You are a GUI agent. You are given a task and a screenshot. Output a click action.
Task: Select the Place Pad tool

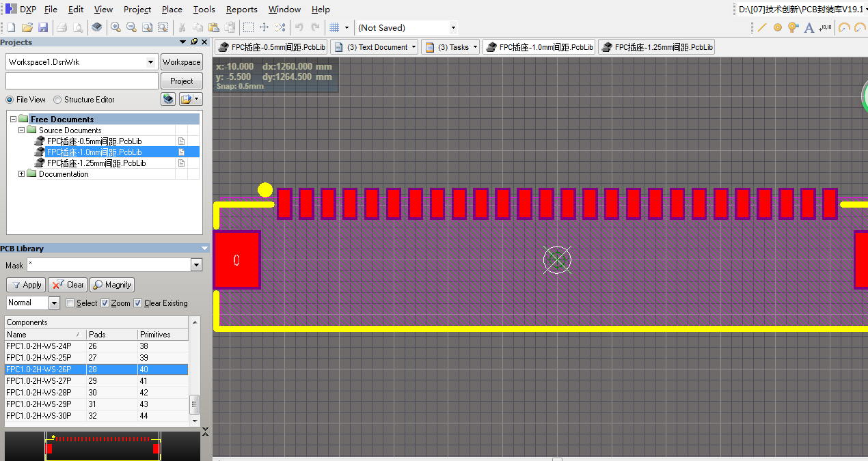point(778,27)
